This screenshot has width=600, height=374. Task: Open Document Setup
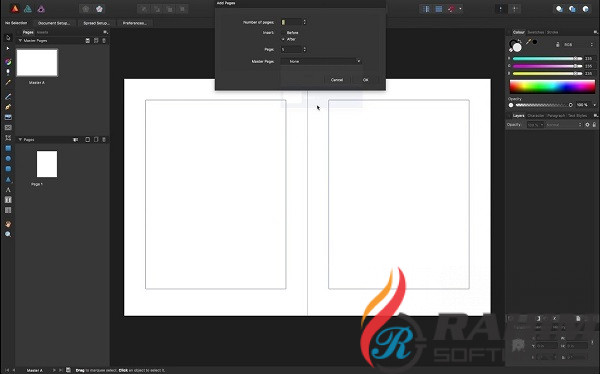[54, 23]
